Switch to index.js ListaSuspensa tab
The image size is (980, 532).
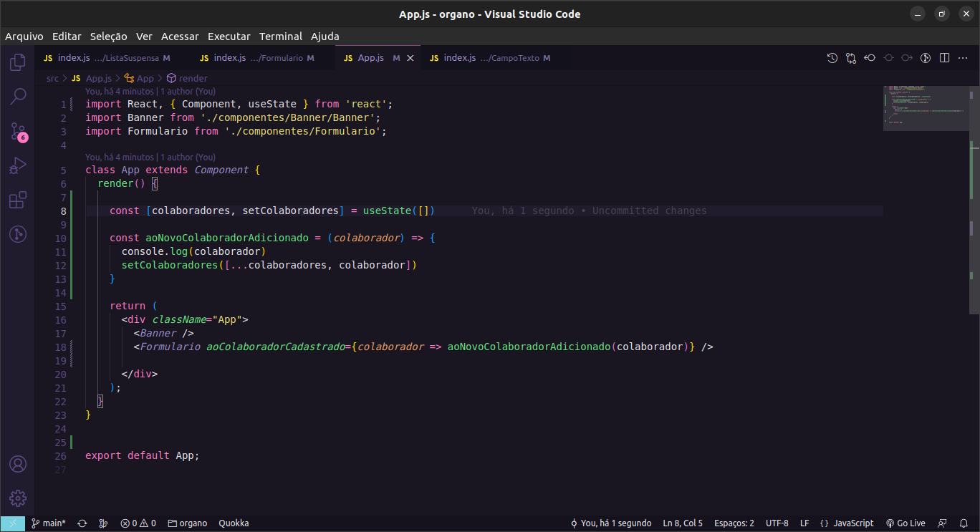click(107, 58)
